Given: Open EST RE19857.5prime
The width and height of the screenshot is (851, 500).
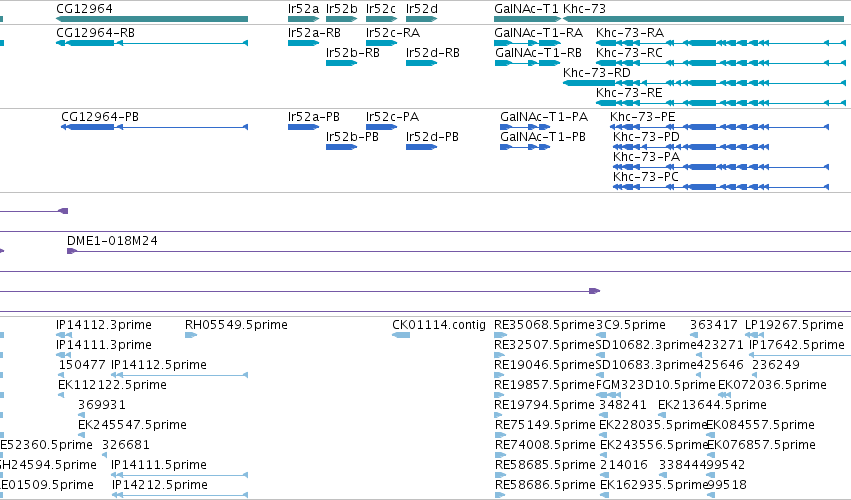Looking at the screenshot, I should point(544,385).
